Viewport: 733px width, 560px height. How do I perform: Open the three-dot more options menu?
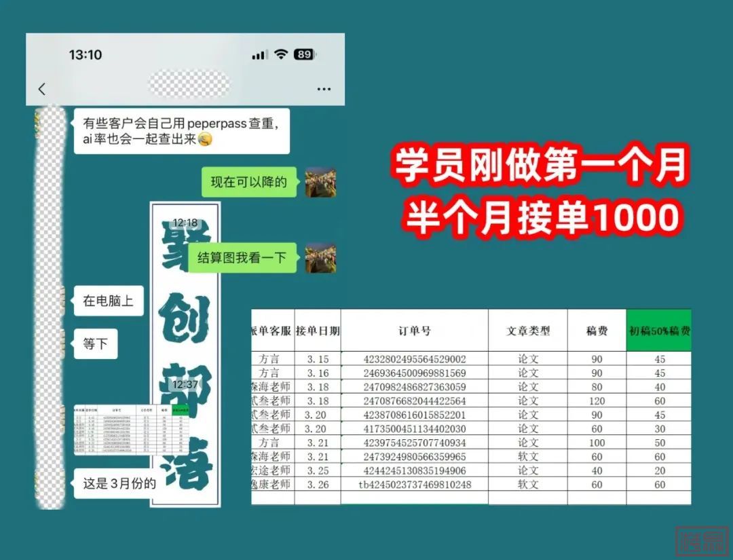tap(324, 89)
